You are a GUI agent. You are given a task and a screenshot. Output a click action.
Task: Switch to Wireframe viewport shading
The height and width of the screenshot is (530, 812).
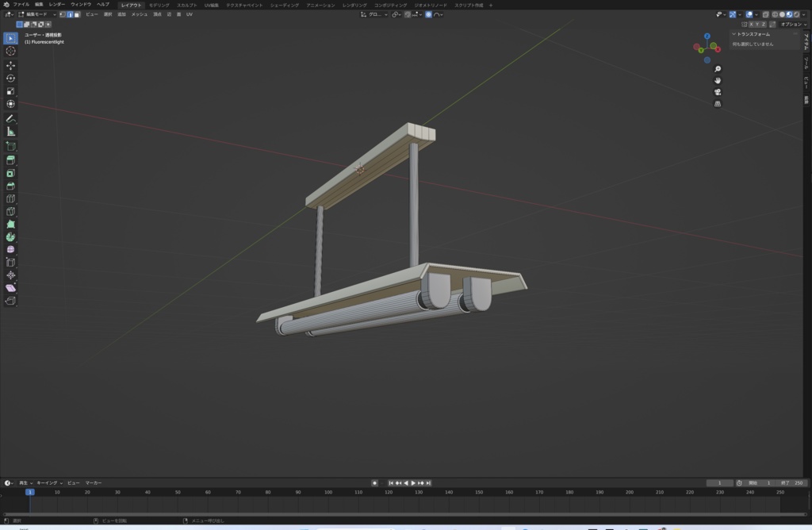pyautogui.click(x=776, y=14)
